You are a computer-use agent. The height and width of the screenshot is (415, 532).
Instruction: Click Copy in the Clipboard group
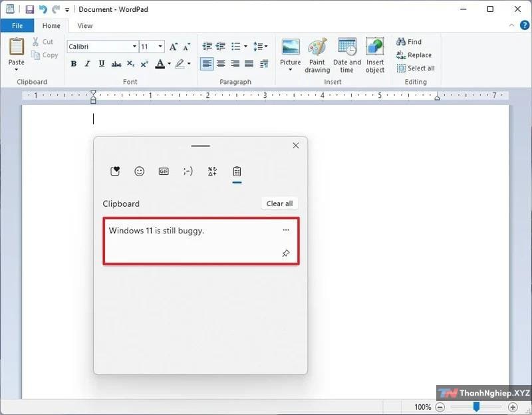tap(45, 55)
